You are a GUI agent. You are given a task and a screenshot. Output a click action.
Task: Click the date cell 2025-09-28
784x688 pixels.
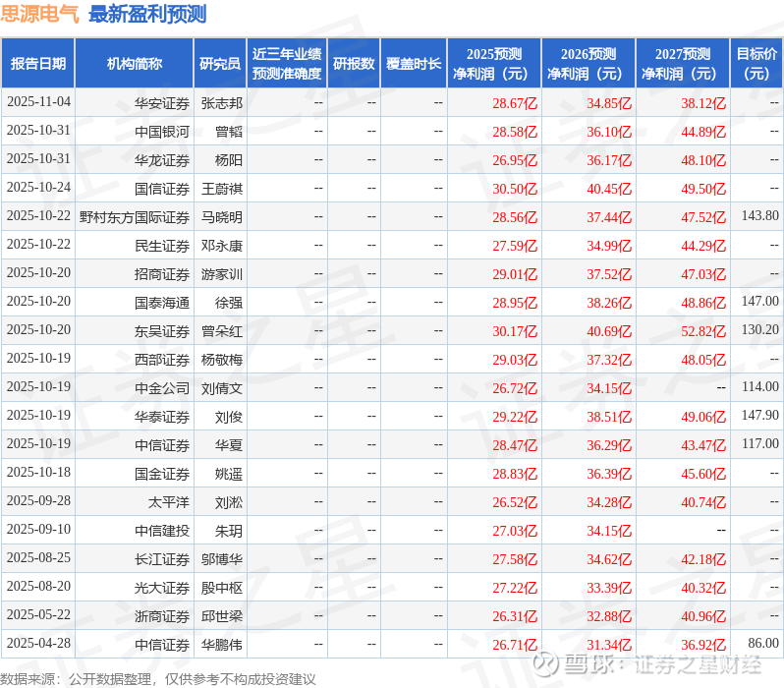point(38,501)
